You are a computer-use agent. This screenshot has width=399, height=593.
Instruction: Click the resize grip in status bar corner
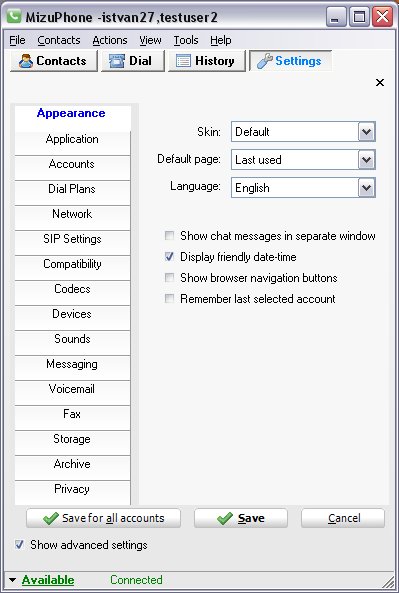pos(387,581)
